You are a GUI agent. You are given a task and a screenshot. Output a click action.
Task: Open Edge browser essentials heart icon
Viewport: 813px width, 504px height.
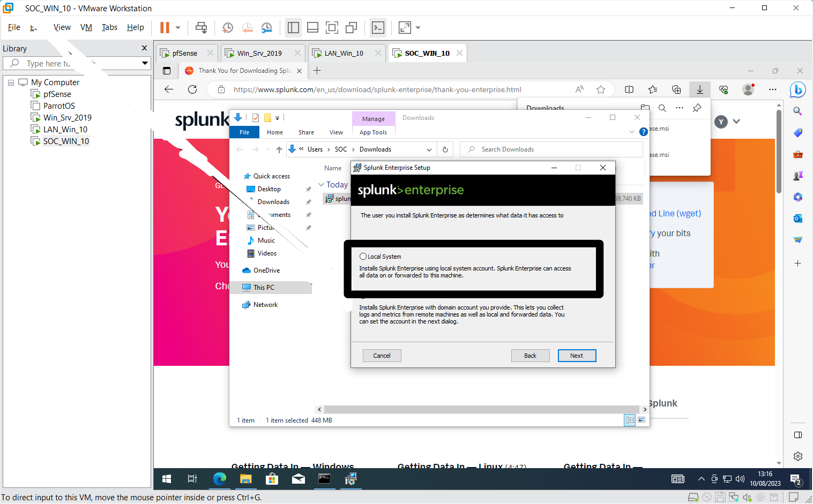[x=724, y=89]
